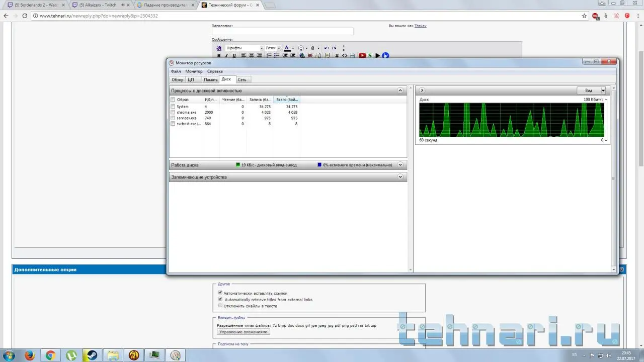Switch to the 'Память' tab
Viewport: 644px width, 362px height.
[210, 79]
